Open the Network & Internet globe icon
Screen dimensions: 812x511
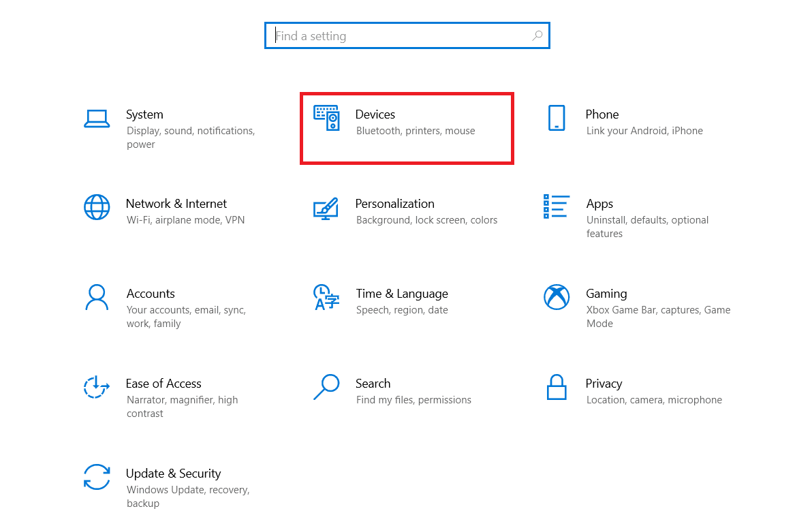coord(97,207)
